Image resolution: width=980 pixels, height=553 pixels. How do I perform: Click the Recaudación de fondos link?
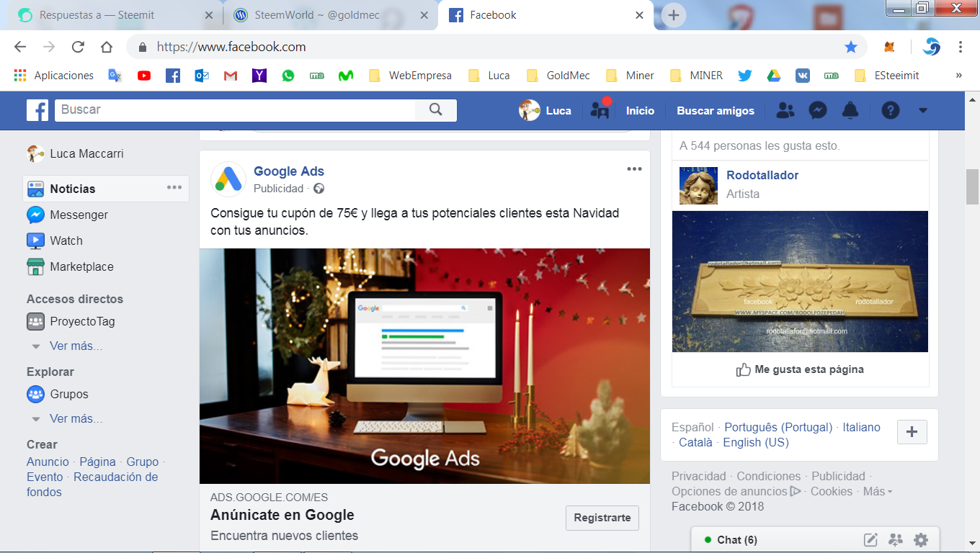pyautogui.click(x=92, y=485)
